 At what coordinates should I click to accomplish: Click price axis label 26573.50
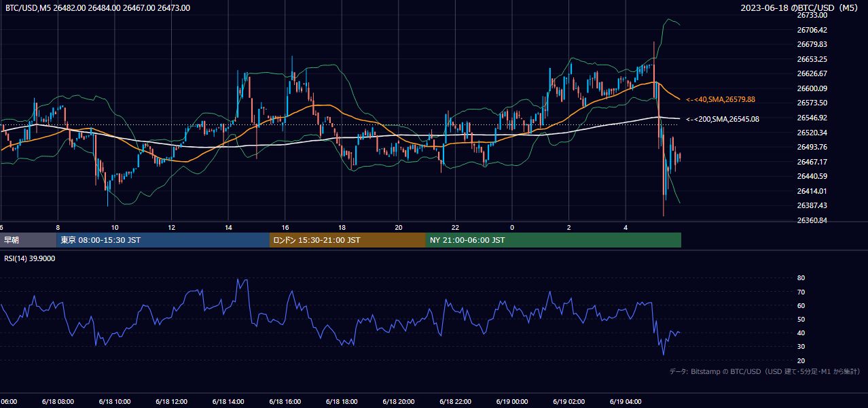pos(812,103)
